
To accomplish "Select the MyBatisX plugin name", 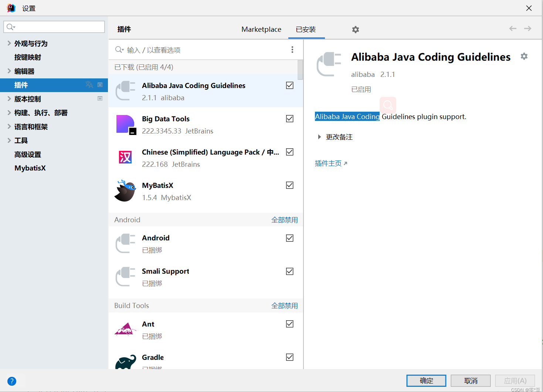I will tap(157, 185).
